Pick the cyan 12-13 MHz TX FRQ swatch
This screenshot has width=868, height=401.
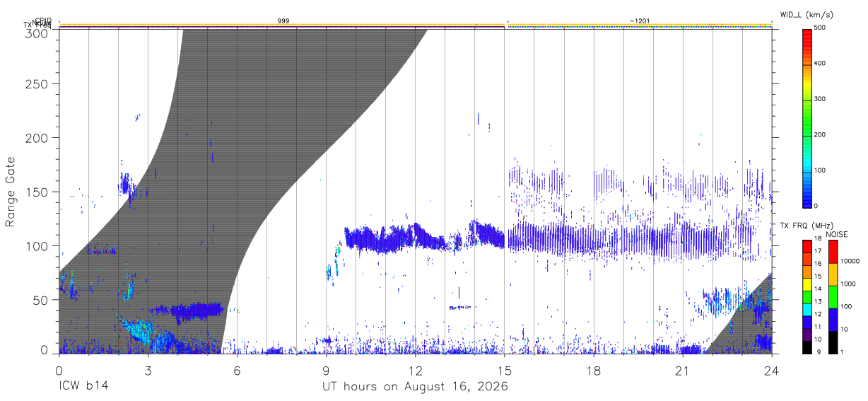(x=807, y=310)
